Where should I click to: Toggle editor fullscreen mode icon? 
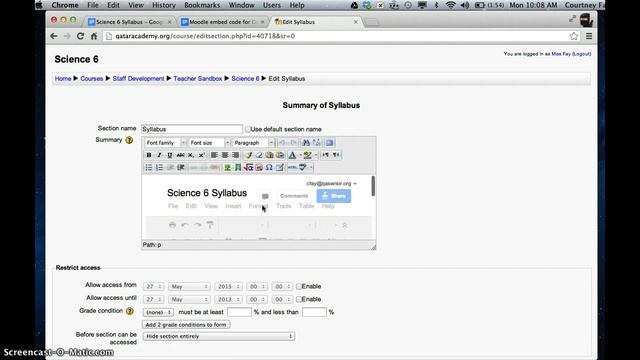[329, 142]
